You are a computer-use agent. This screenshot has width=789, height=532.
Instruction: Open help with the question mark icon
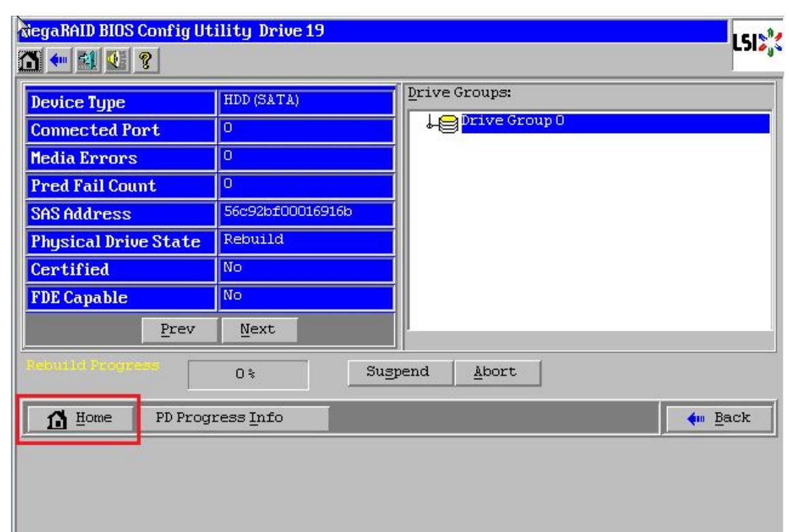coord(146,61)
